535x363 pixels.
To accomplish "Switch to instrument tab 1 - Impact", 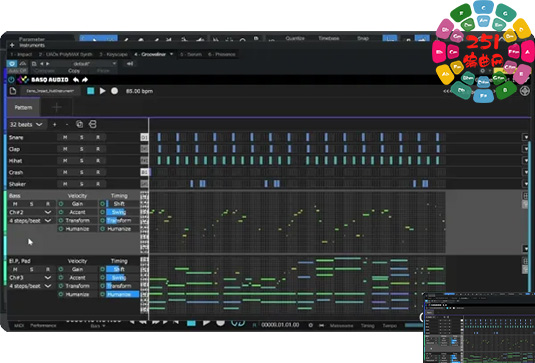I will [21, 55].
